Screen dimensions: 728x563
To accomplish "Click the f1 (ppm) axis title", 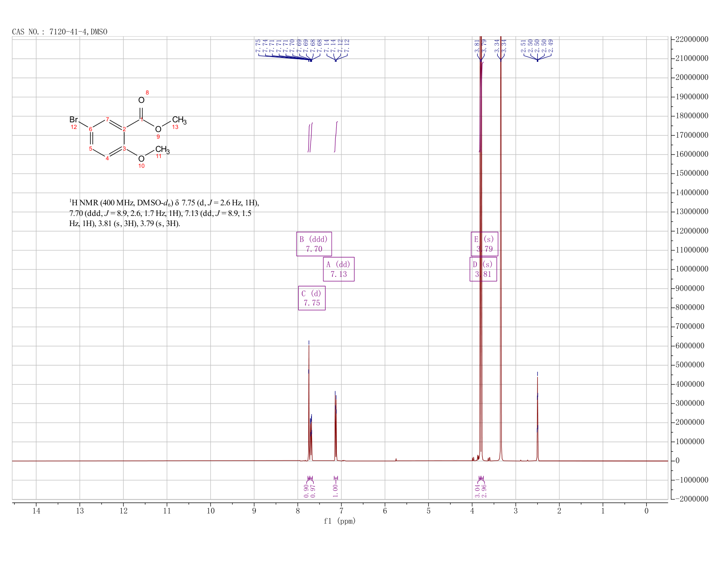I will coord(340,521).
